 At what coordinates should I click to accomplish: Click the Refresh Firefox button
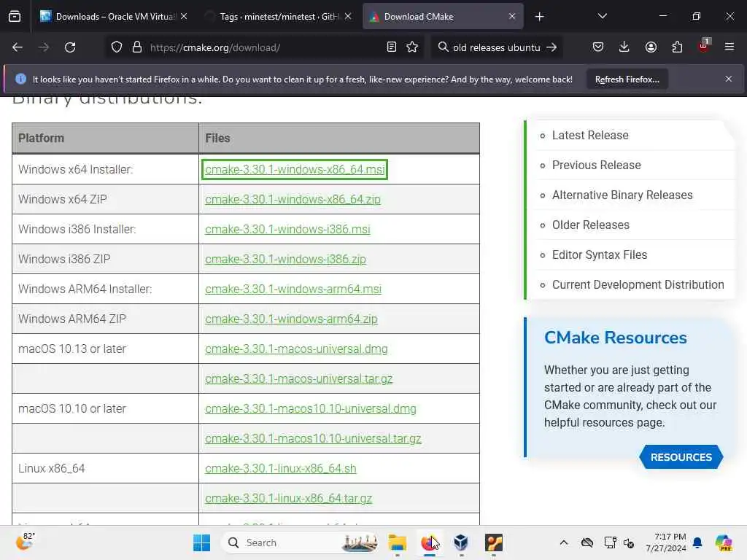coord(627,79)
